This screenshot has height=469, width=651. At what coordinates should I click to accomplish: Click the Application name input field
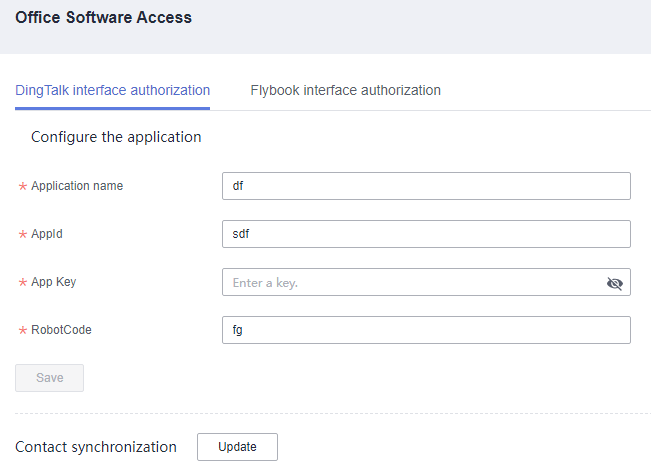click(x=426, y=186)
